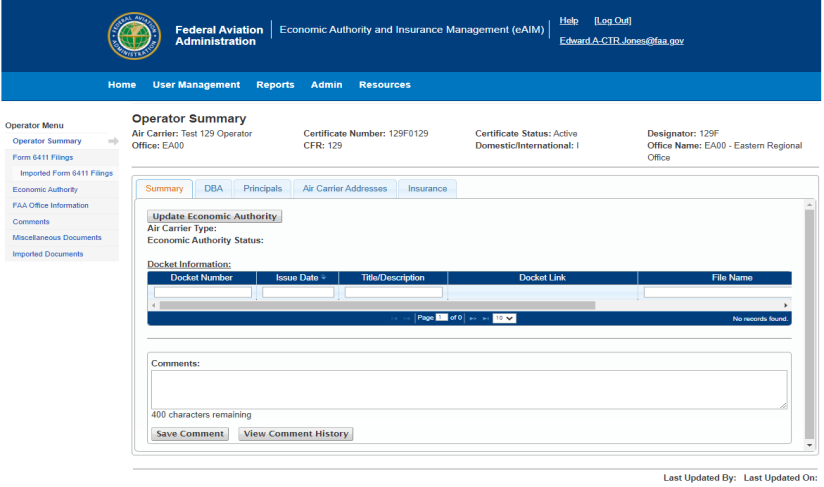
Task: Click the Issue Date filter field
Action: [298, 293]
